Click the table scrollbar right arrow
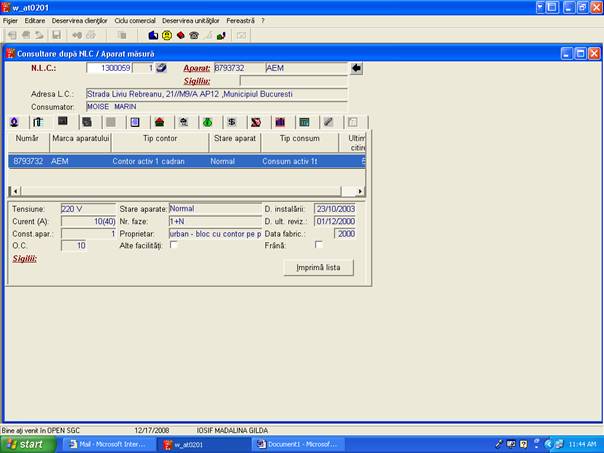The height and width of the screenshot is (453, 604). point(360,191)
